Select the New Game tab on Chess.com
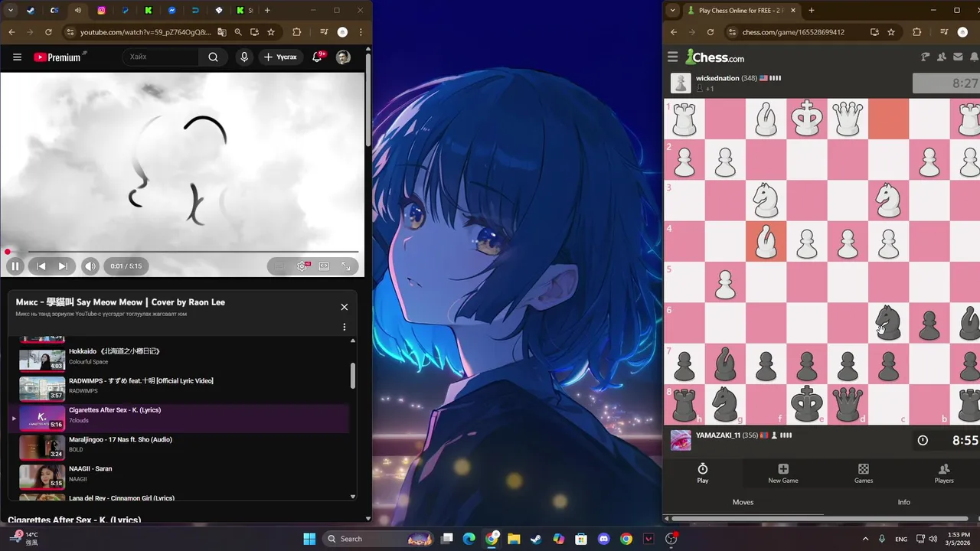The height and width of the screenshot is (551, 980). 783,473
